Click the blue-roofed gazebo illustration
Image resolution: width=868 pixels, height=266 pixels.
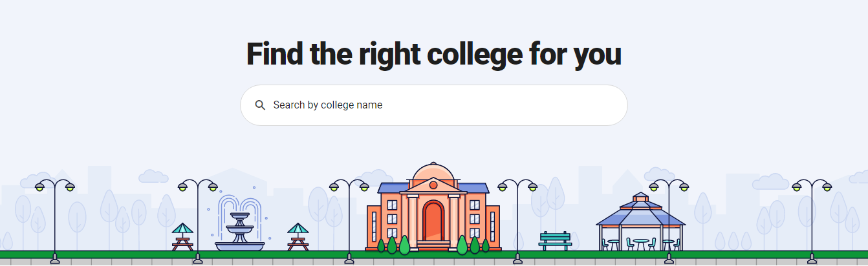tap(640, 221)
